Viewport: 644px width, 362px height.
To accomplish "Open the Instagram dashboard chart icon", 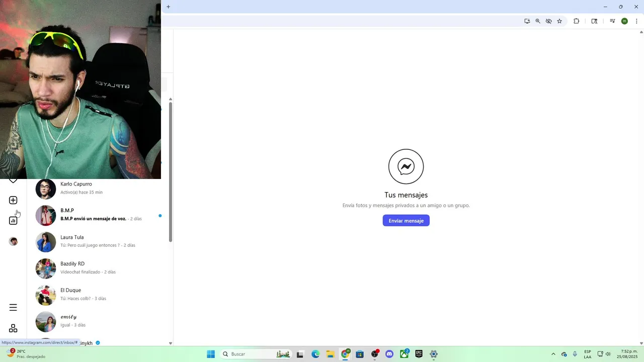I will pyautogui.click(x=13, y=220).
